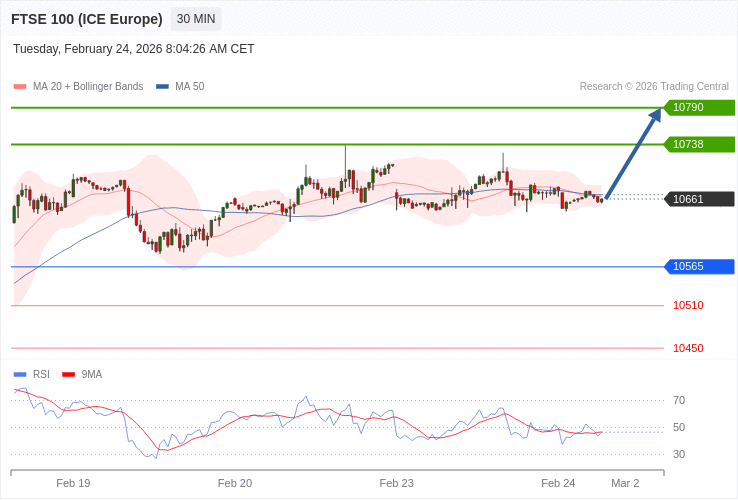Select the green 10738 resistance price tag

(x=698, y=144)
